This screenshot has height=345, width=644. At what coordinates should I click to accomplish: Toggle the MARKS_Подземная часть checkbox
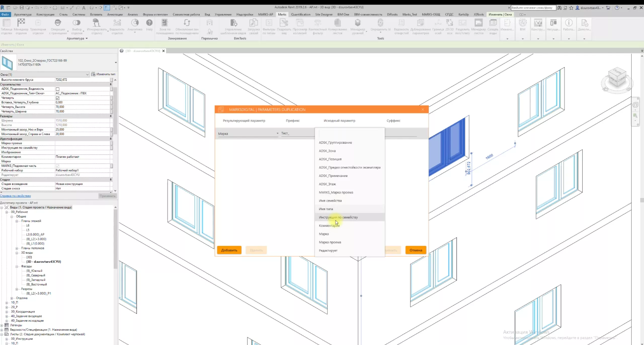[58, 166]
